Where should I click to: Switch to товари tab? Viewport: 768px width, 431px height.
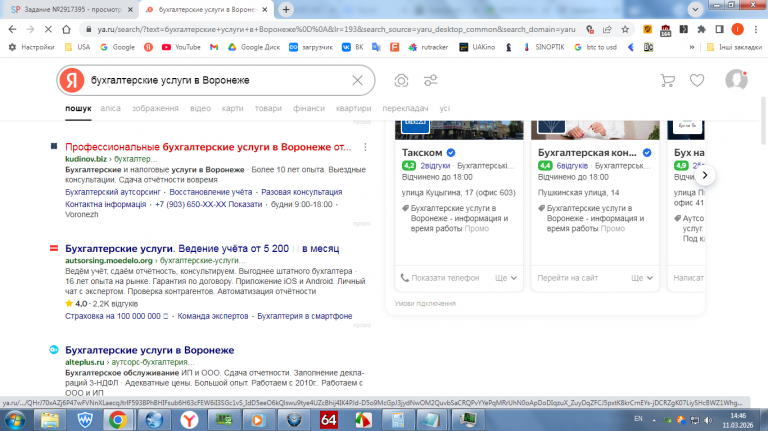[268, 108]
